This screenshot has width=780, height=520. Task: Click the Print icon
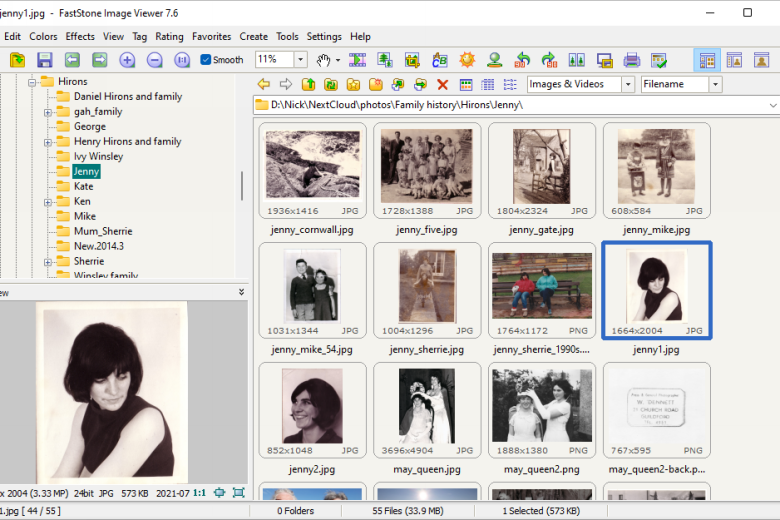tap(632, 60)
